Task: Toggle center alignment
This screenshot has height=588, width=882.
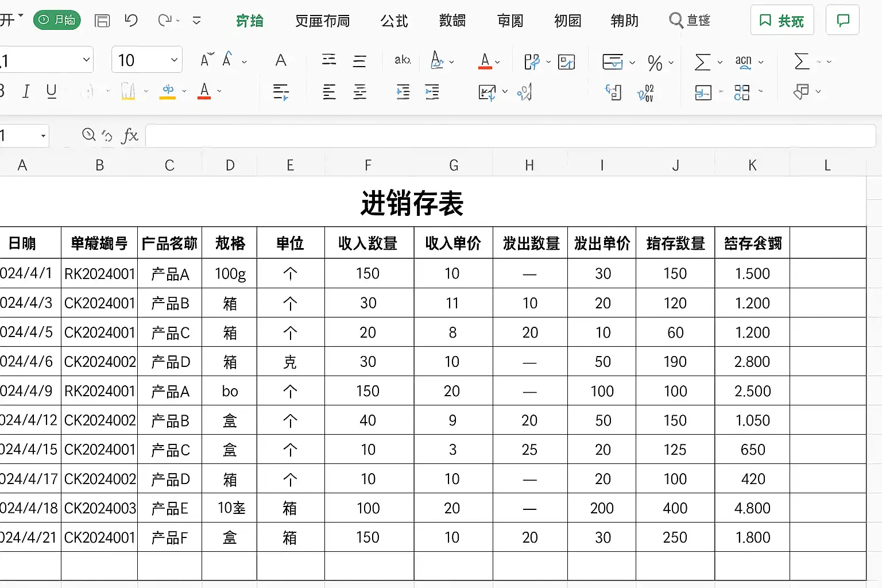Action: click(x=359, y=92)
